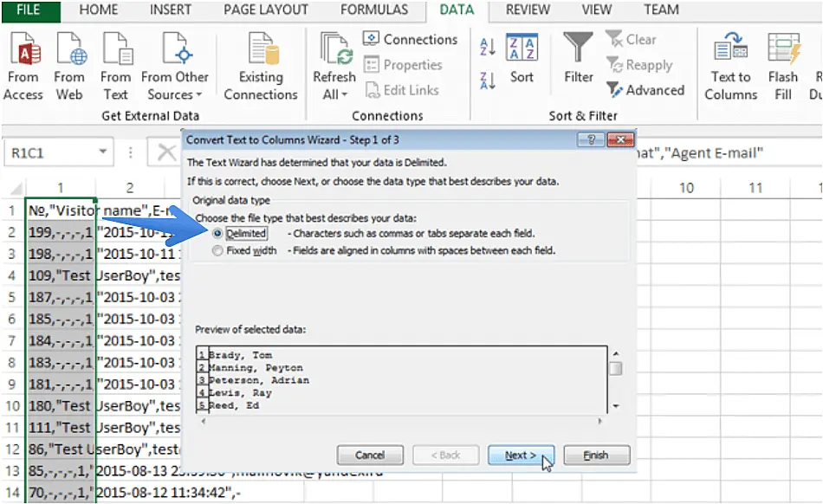Click cell starting with 199,-,-,-,1
The image size is (823, 504).
tap(61, 232)
